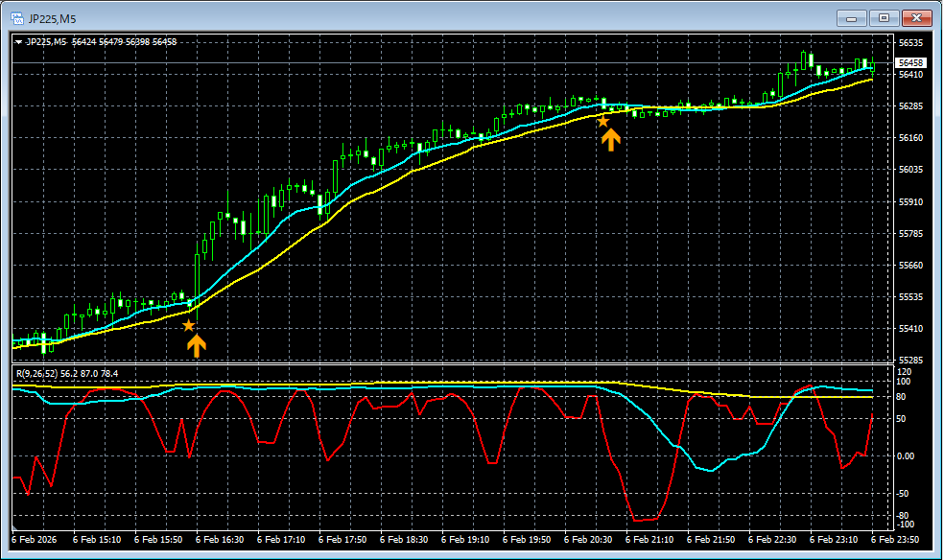
Task: Click the 6 Feb 23:10 time label
Action: point(834,540)
